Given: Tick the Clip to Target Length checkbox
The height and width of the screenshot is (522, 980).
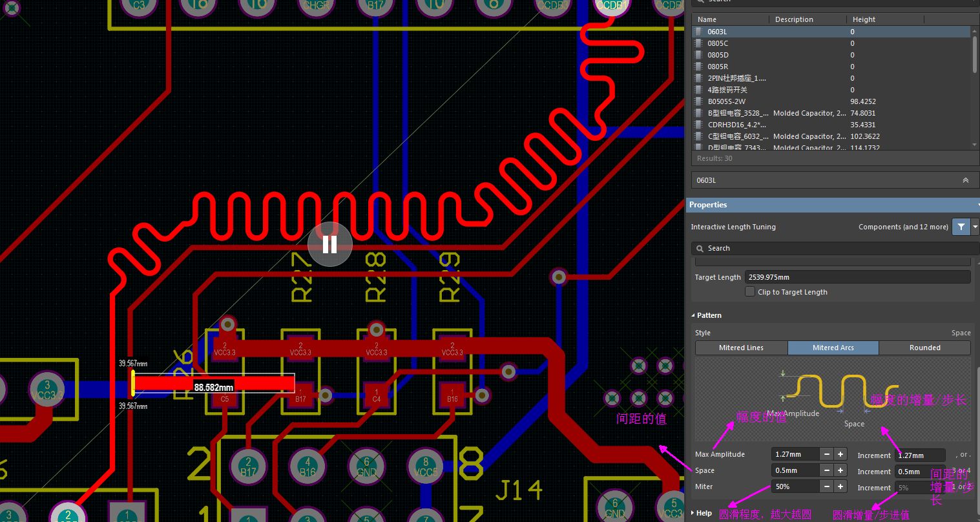Looking at the screenshot, I should click(x=750, y=292).
